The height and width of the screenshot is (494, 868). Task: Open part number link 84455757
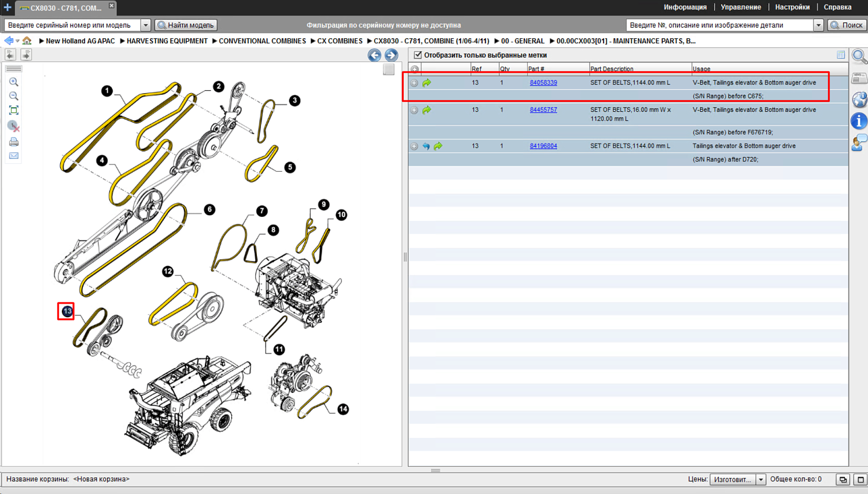pyautogui.click(x=543, y=110)
